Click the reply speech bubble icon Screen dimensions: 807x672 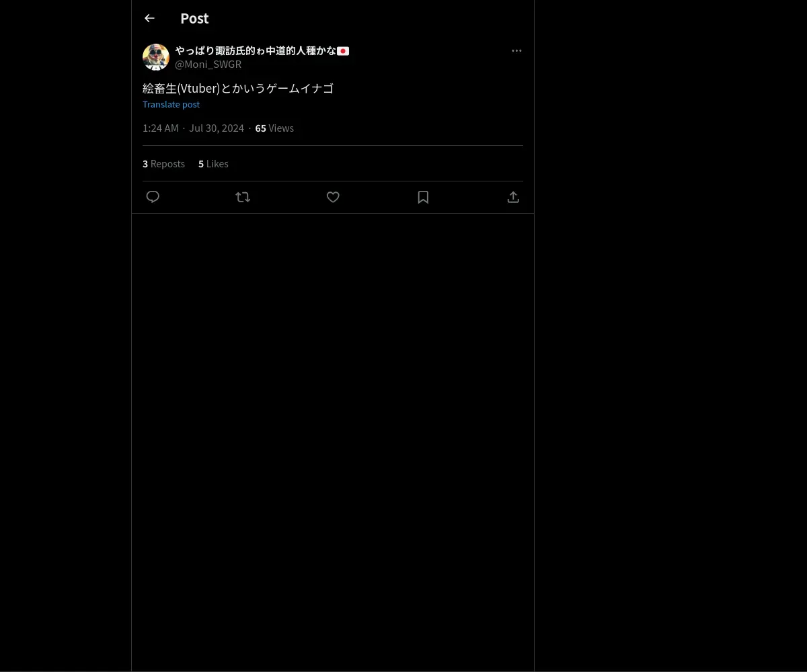click(153, 197)
